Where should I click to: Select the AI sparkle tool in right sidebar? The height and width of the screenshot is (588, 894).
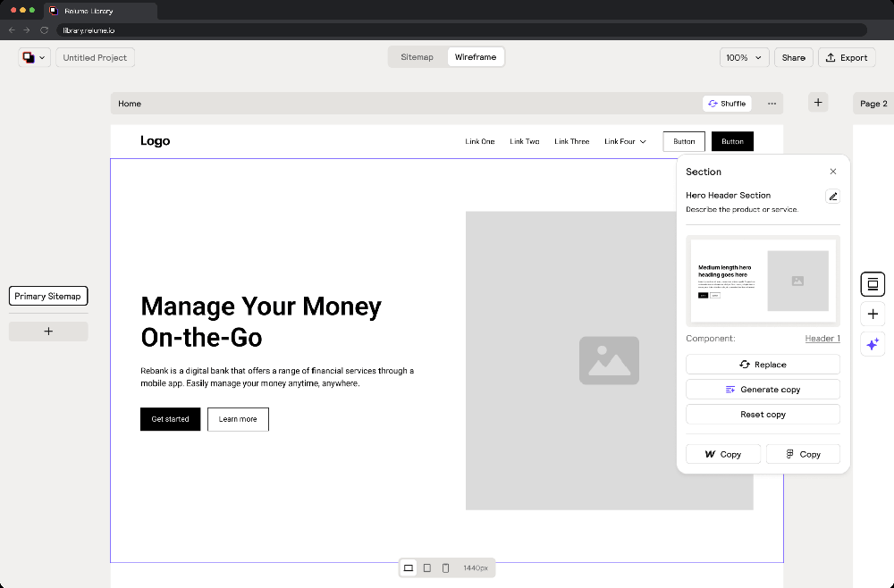click(873, 344)
